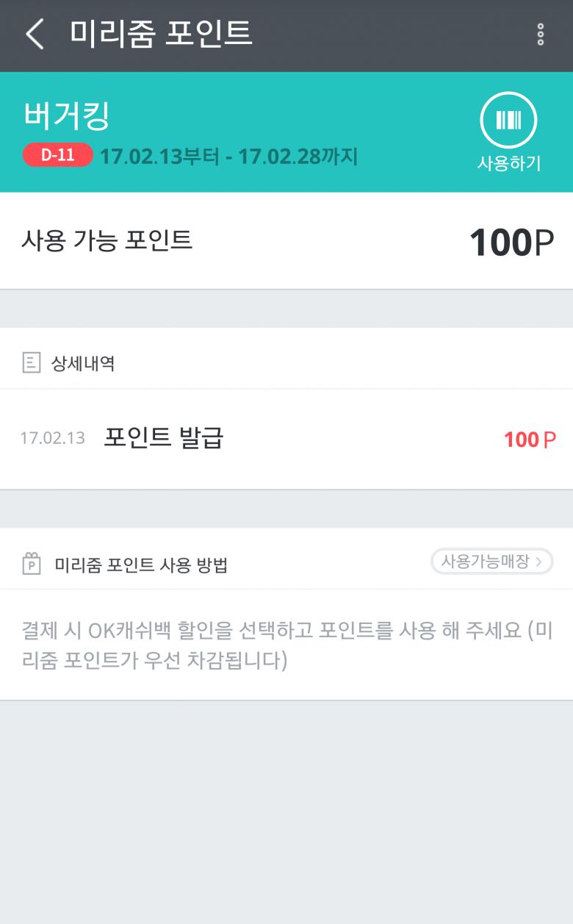Click the gift P icon
The height and width of the screenshot is (924, 573).
tap(31, 565)
